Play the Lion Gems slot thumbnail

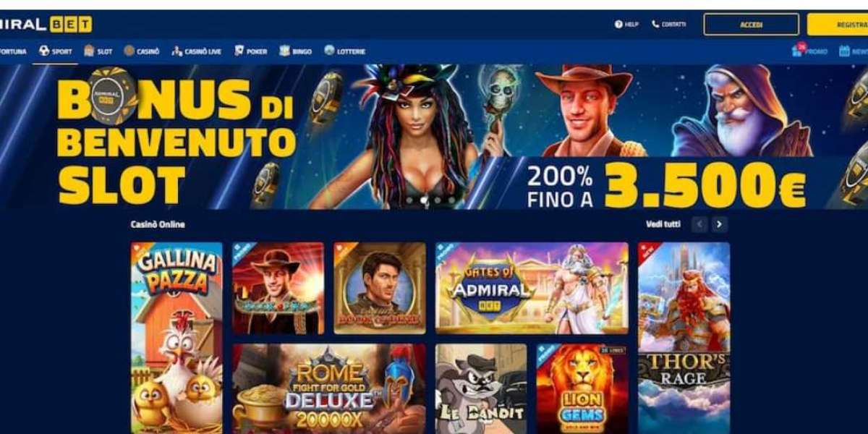point(582,389)
